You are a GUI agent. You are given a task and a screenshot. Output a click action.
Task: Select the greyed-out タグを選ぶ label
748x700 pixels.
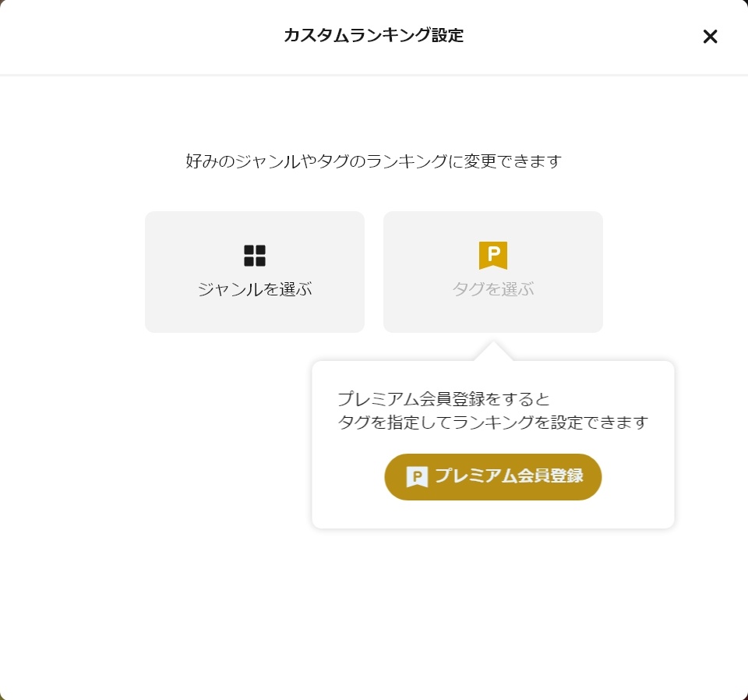493,290
